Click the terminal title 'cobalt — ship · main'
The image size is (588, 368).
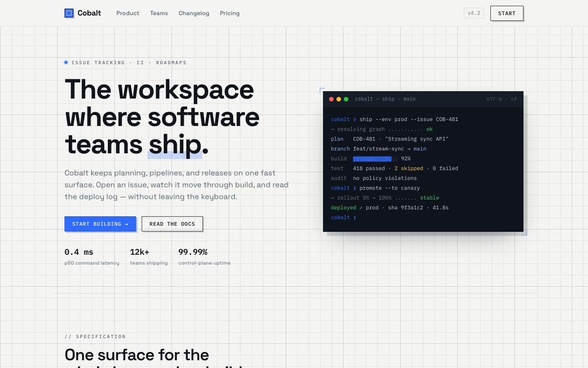385,99
